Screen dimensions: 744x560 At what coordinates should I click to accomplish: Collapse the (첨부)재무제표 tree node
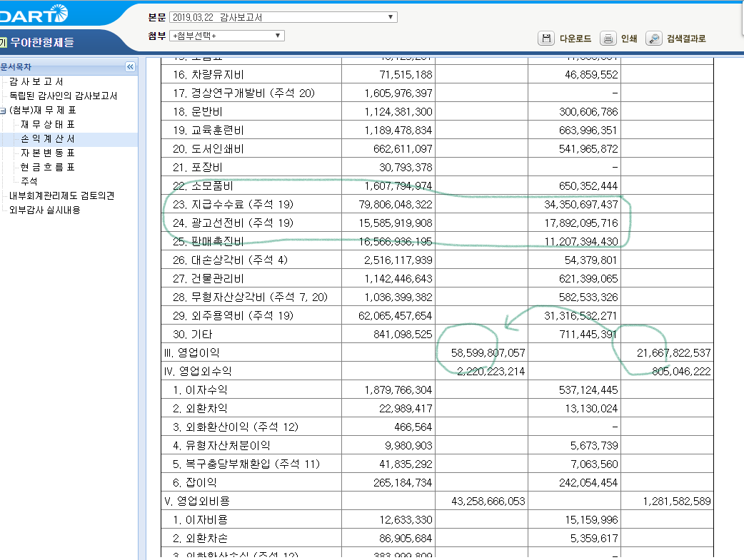pos(3,111)
